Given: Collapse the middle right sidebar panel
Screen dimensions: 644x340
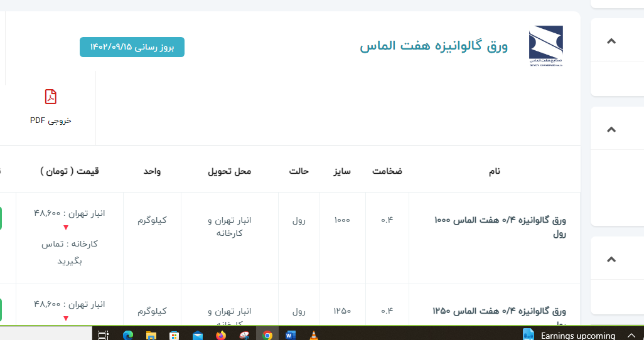Looking at the screenshot, I should click(611, 130).
